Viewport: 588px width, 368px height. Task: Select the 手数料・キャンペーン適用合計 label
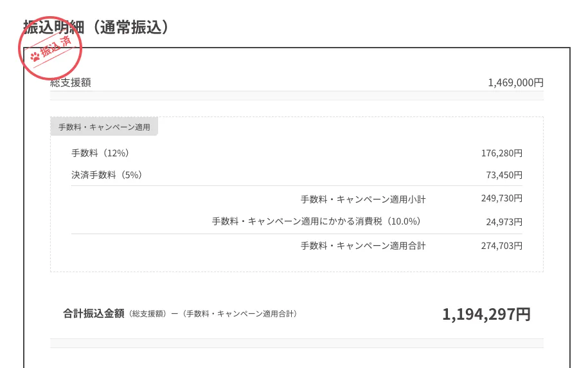363,246
